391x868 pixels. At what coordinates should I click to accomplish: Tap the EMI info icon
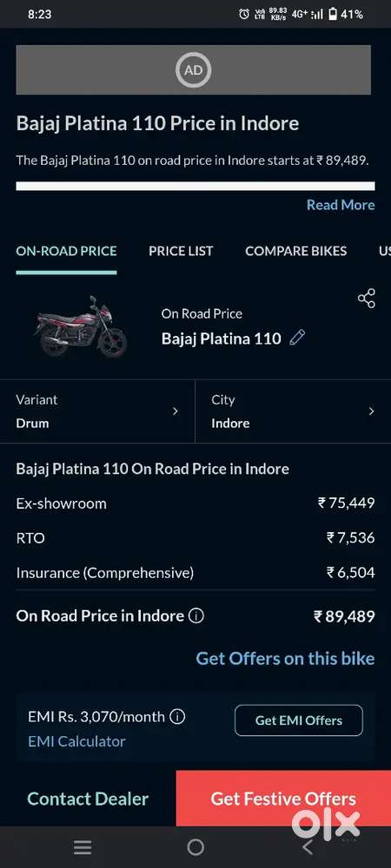click(x=176, y=717)
